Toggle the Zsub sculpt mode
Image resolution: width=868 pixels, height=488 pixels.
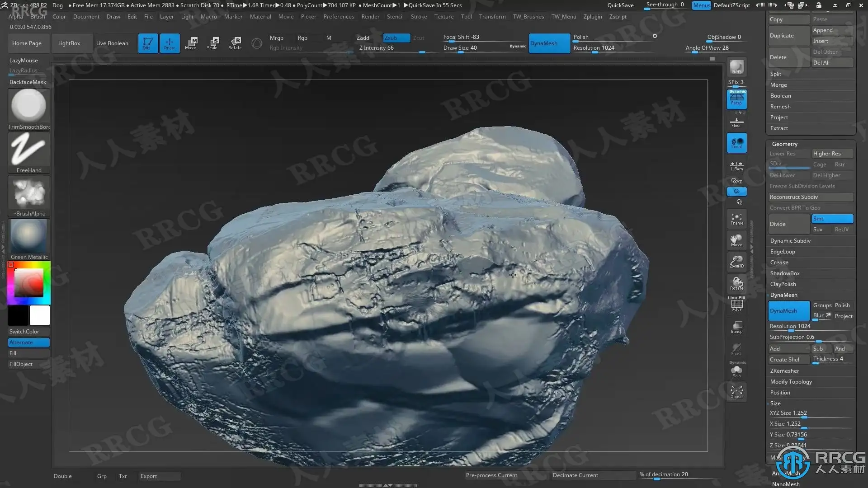point(396,38)
